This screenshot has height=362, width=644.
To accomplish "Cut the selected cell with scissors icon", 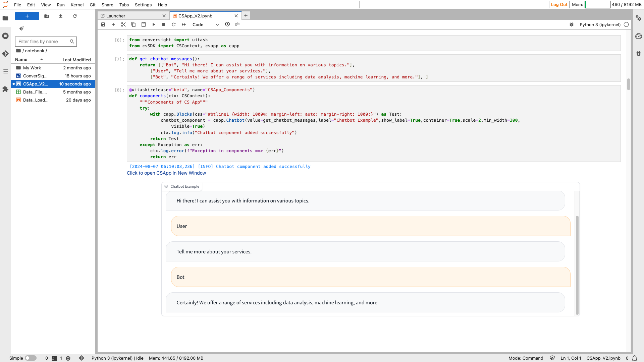I will pos(123,24).
